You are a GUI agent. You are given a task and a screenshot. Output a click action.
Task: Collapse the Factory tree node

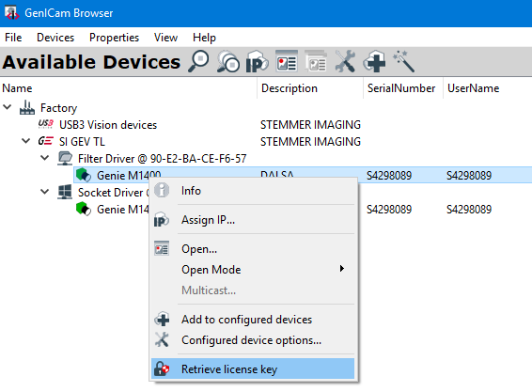pos(8,107)
